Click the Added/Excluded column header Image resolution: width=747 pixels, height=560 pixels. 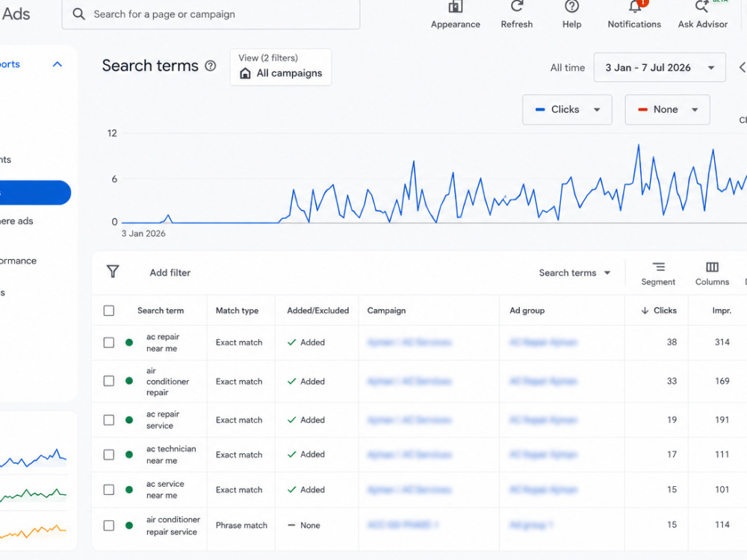click(317, 311)
